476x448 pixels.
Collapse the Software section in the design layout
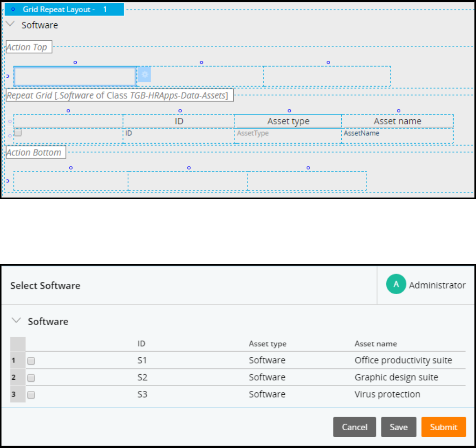10,24
